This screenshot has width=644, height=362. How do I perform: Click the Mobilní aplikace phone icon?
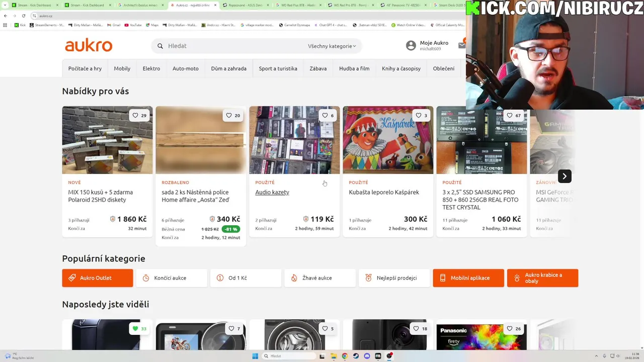(443, 278)
